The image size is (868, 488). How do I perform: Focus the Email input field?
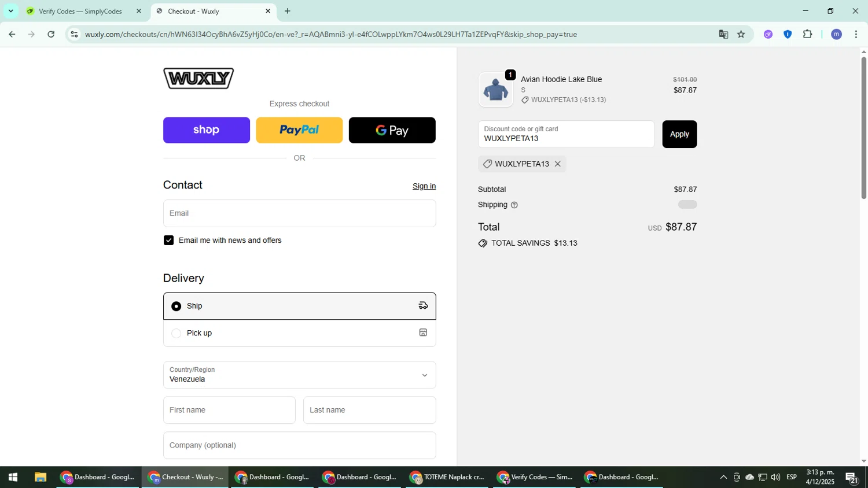(x=300, y=213)
